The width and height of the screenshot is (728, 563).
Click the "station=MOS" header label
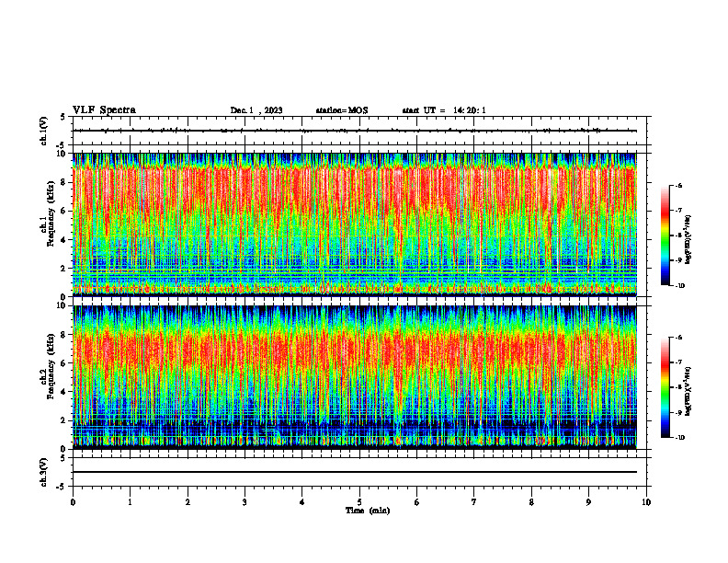pos(342,110)
